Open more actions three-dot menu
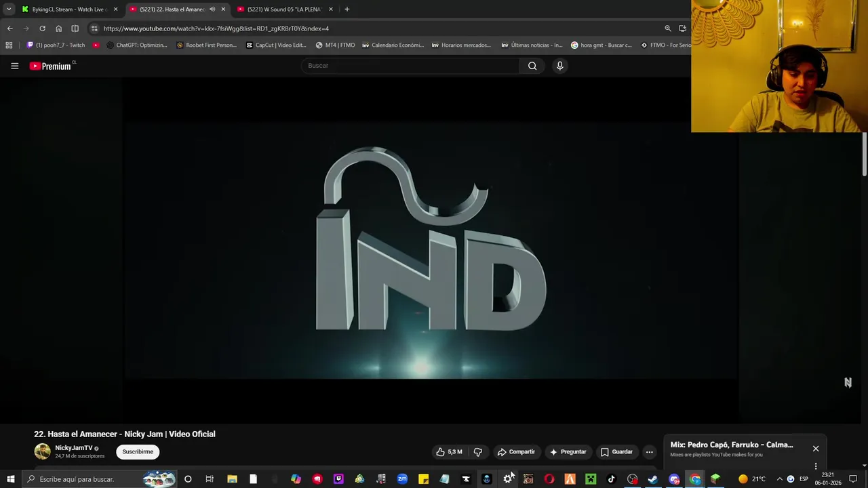Screen dimensions: 868x488 click(649, 452)
